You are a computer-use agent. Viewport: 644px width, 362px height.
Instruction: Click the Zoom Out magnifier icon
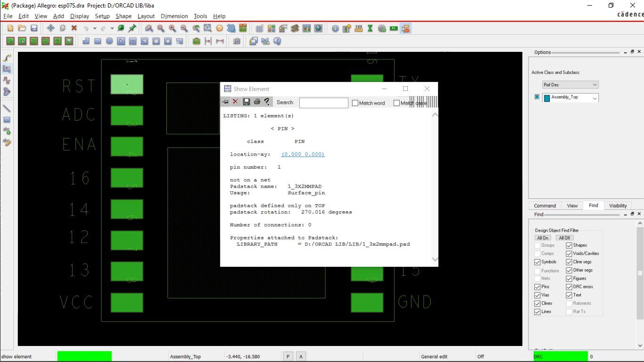tap(184, 28)
